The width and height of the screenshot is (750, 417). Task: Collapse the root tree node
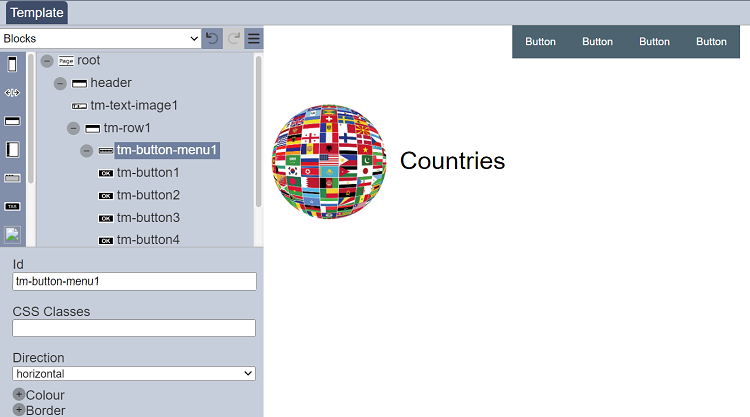pyautogui.click(x=47, y=61)
